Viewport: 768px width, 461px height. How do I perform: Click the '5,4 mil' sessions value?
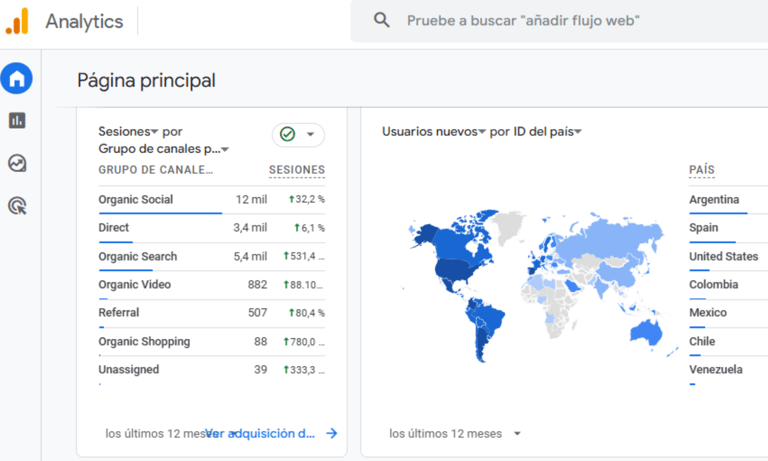250,256
